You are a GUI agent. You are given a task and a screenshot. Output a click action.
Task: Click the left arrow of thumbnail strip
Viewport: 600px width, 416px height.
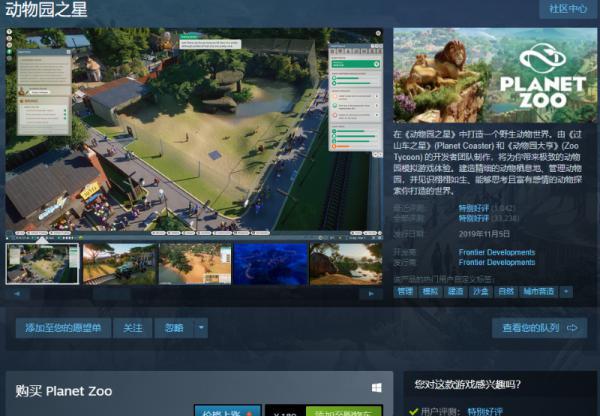tap(17, 294)
